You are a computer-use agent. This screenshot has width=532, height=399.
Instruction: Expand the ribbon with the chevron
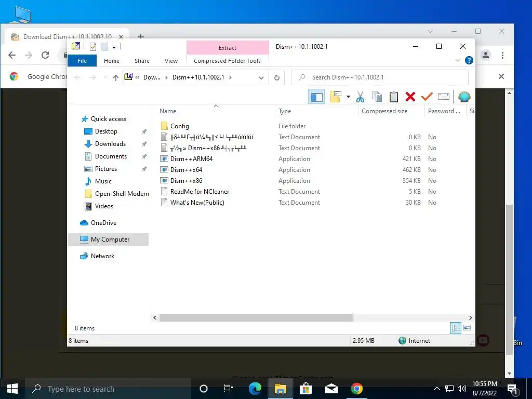click(x=457, y=60)
